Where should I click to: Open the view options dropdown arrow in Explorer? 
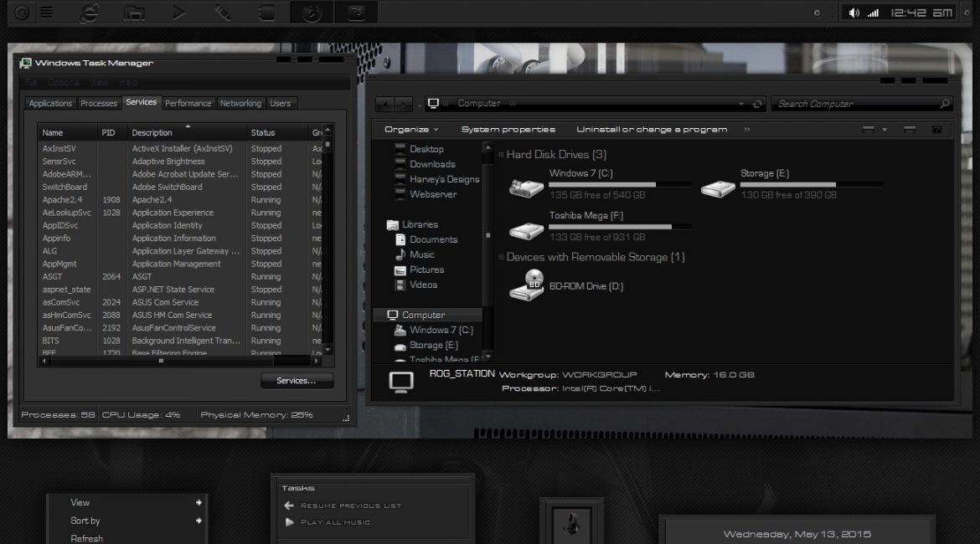(x=885, y=129)
